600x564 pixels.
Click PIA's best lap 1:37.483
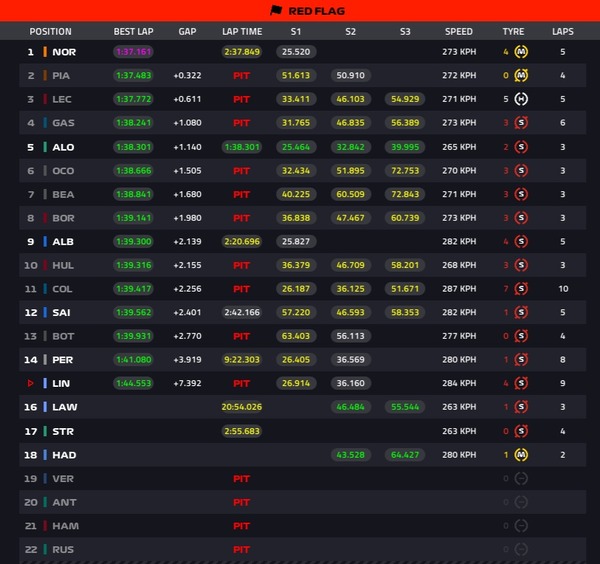pyautogui.click(x=134, y=75)
